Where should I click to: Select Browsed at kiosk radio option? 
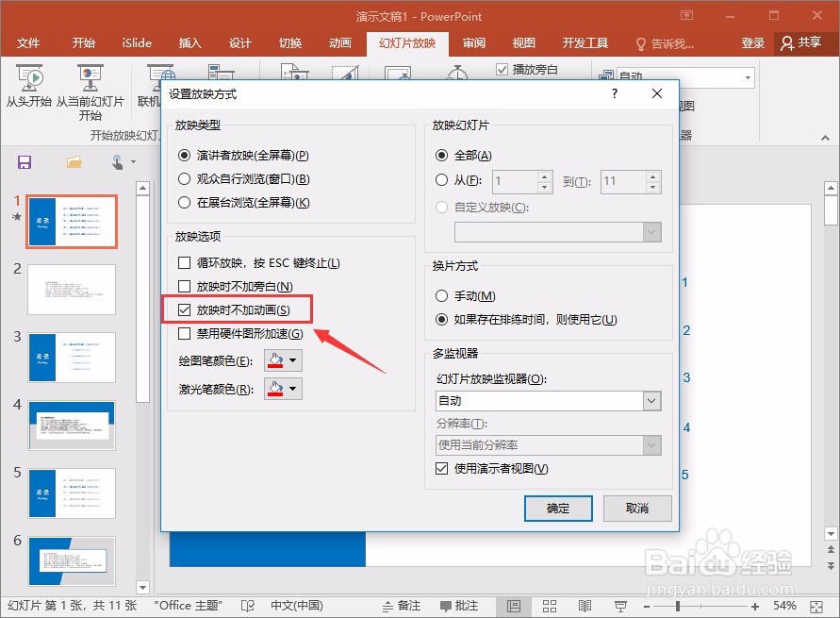pyautogui.click(x=184, y=203)
